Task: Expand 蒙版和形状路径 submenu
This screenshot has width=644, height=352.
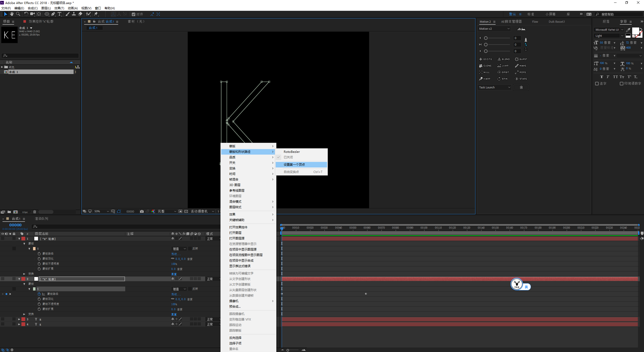Action: click(x=250, y=151)
